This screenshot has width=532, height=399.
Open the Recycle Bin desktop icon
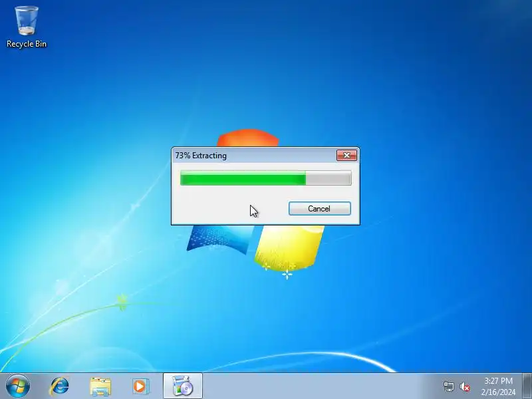point(27,27)
